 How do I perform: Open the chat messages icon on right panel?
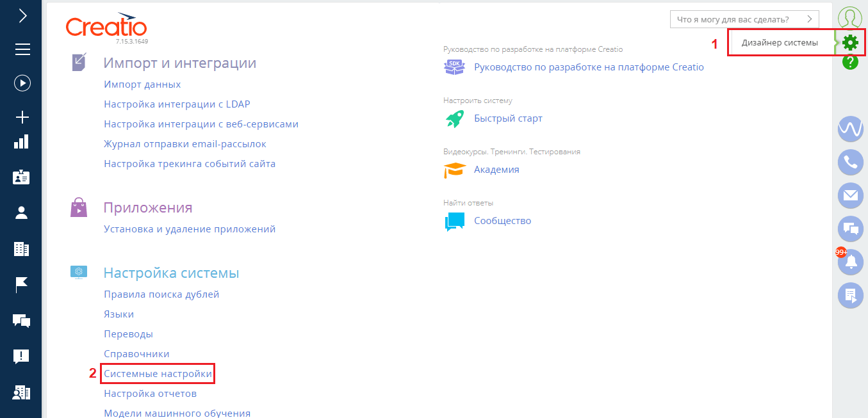point(850,229)
